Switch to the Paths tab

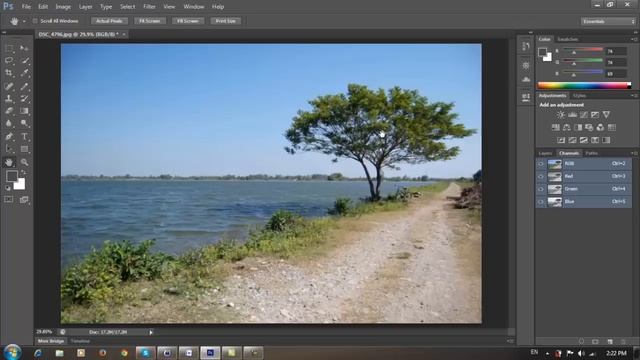591,153
